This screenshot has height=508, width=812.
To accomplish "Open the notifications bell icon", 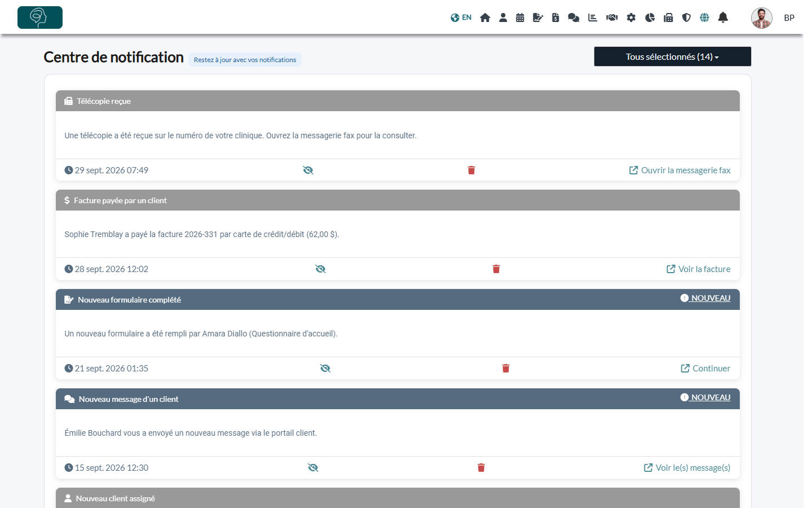I will tap(723, 17).
